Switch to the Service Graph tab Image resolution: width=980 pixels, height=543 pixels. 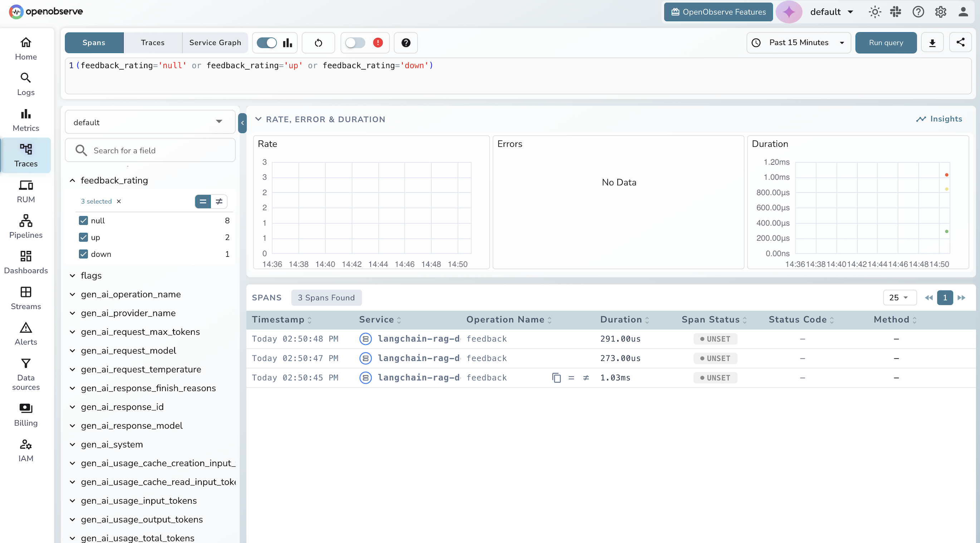[215, 43]
